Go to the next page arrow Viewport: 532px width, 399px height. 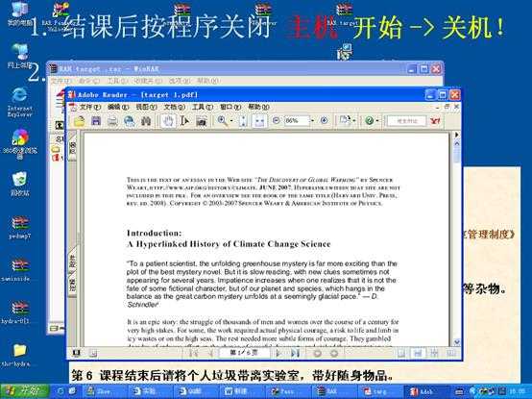pyautogui.click(x=278, y=354)
